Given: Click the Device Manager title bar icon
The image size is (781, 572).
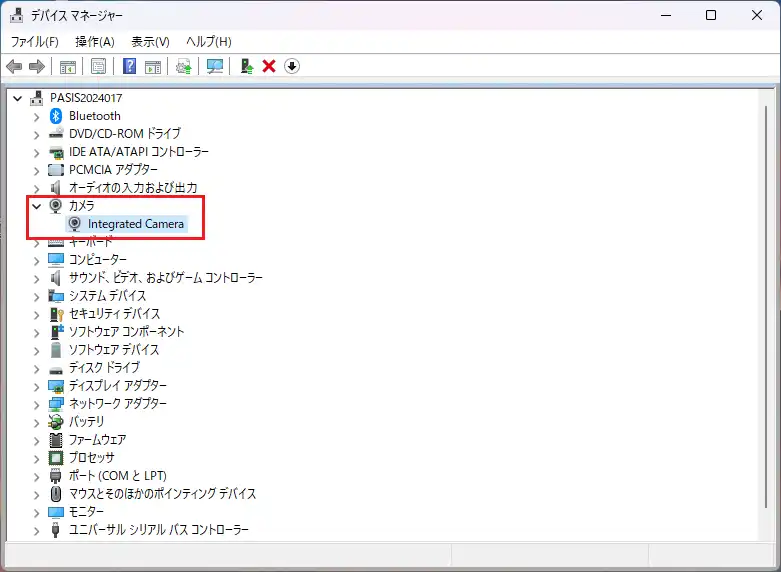Looking at the screenshot, I should pyautogui.click(x=16, y=15).
